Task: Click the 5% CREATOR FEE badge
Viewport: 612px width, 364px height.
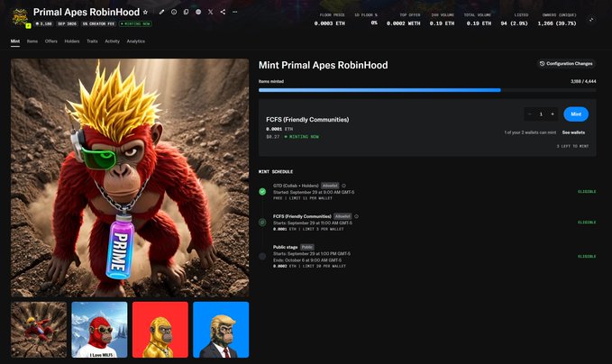Action: click(x=98, y=23)
